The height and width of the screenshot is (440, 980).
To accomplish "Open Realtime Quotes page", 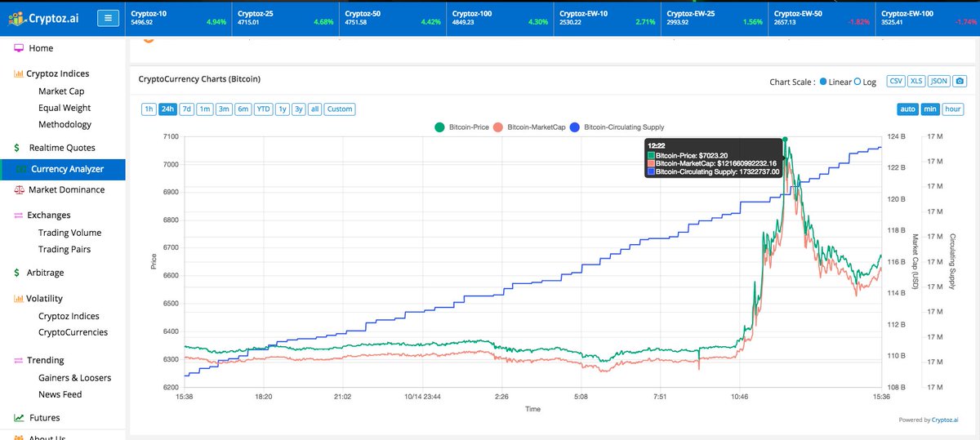I will click(x=63, y=148).
